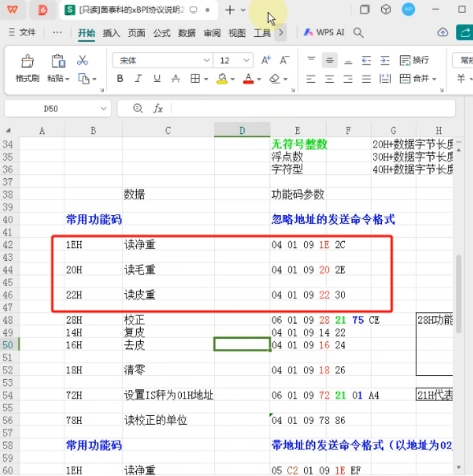Click the fx insert function icon
This screenshot has height=476, width=473.
click(x=158, y=109)
